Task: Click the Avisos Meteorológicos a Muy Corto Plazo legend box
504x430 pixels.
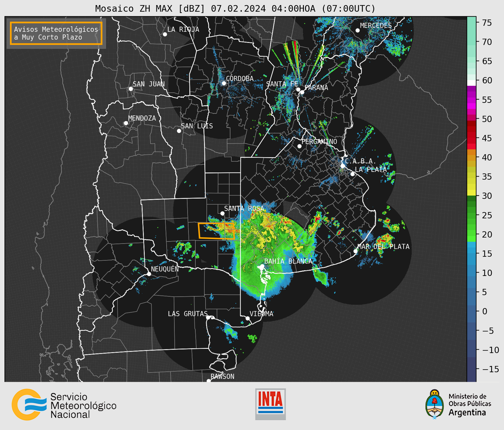Action: click(x=56, y=33)
